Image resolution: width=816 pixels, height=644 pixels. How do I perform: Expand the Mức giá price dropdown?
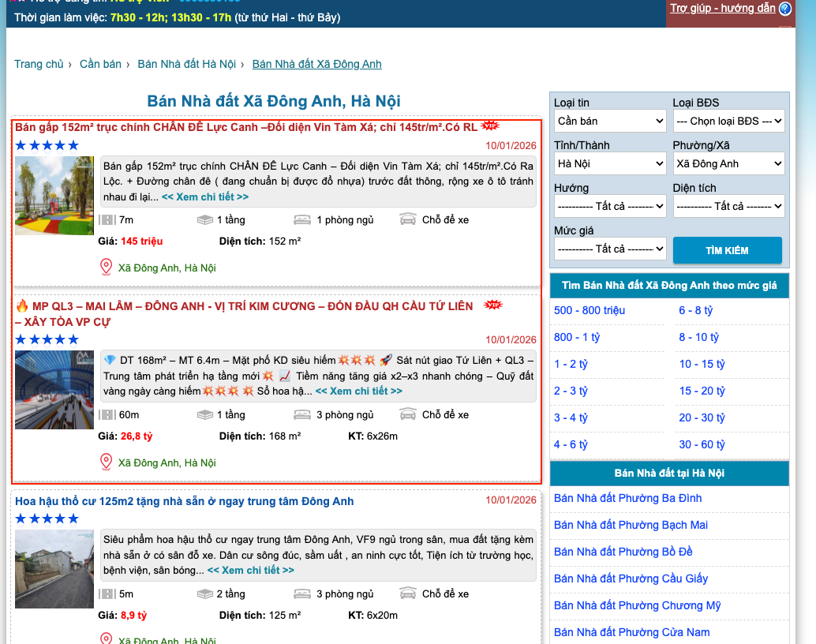pyautogui.click(x=610, y=249)
